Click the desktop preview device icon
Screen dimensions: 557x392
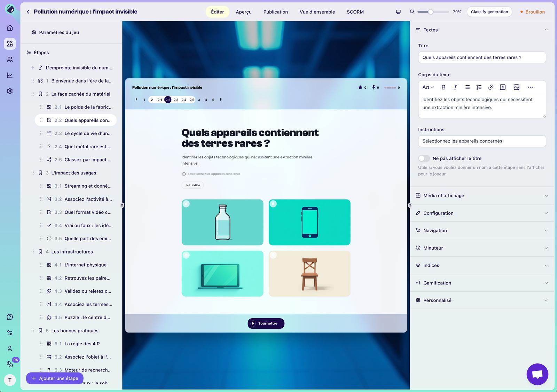pos(398,12)
